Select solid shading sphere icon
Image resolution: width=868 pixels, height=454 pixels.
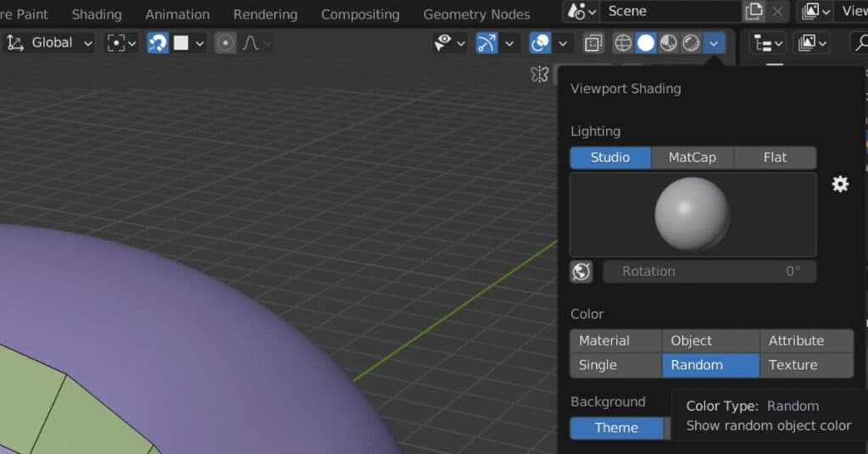[x=645, y=43]
